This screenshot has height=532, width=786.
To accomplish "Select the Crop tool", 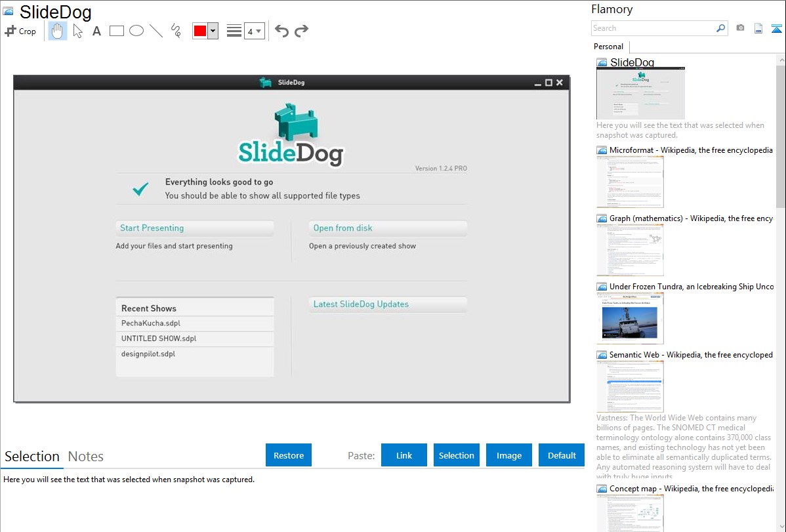I will pos(20,31).
